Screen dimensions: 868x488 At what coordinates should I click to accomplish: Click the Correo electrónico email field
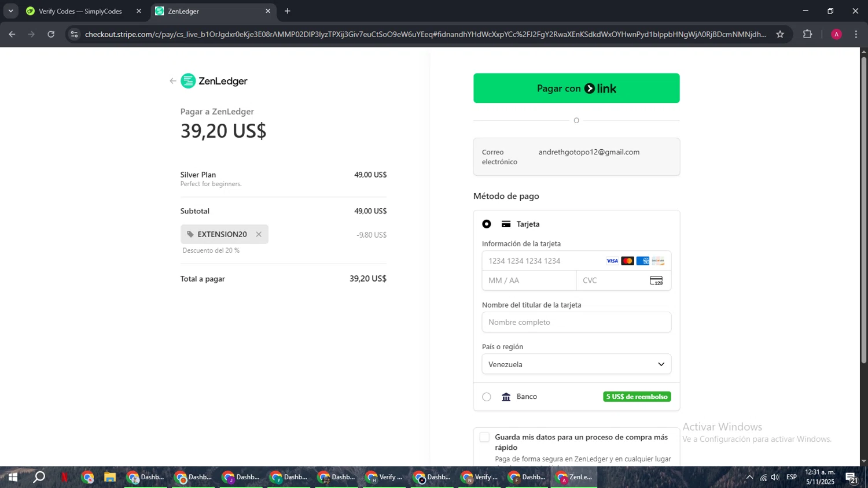tap(576, 157)
